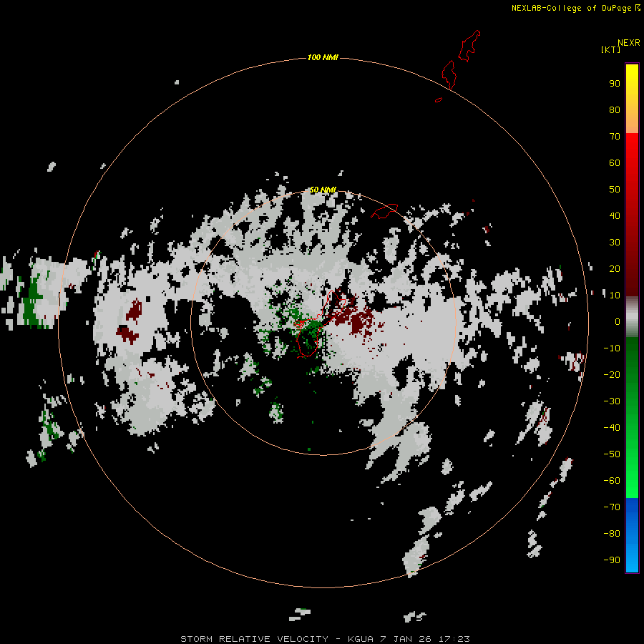Click the -10 value on velocity scale
Viewport: 644px width, 644px height.
click(612, 348)
